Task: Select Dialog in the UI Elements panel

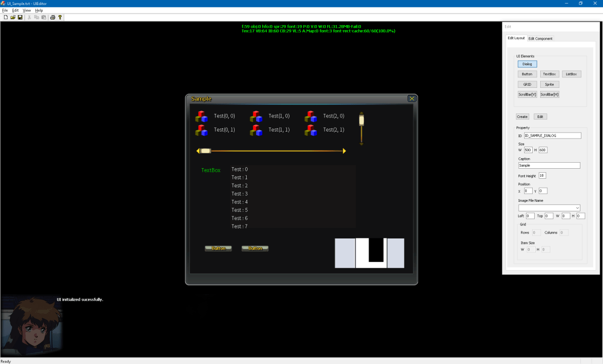Action: pyautogui.click(x=527, y=64)
